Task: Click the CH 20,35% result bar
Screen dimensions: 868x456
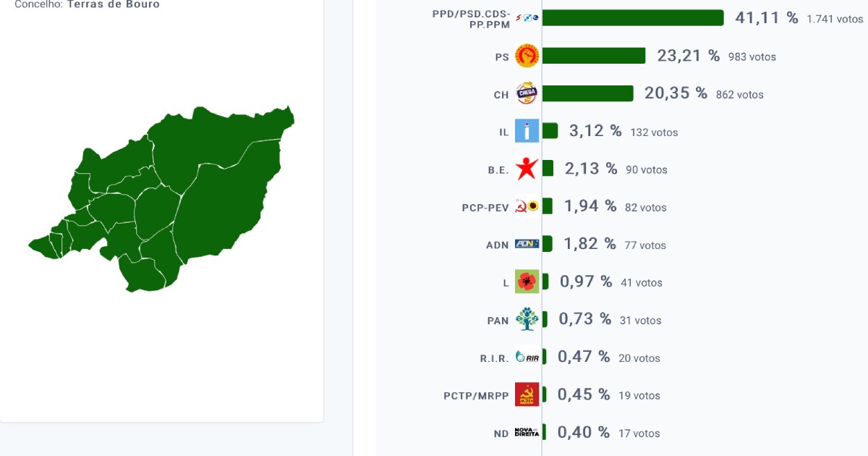Action: (587, 93)
